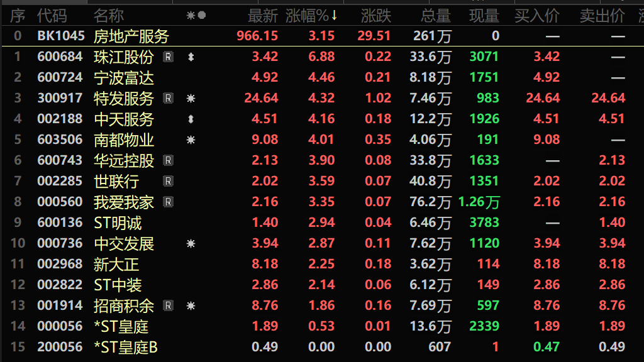
Task: Click the R badge beside 我爱我家
Action: (x=168, y=202)
